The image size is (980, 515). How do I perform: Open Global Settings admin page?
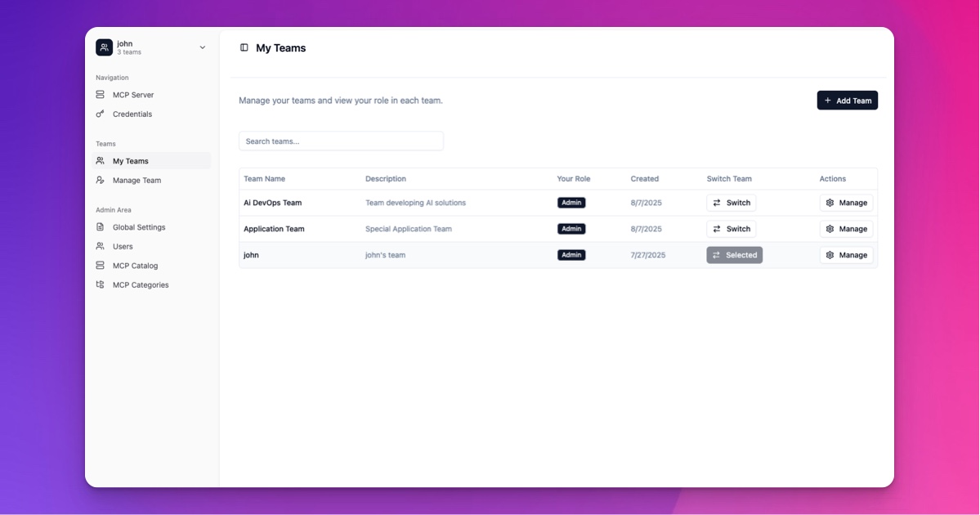(151, 227)
